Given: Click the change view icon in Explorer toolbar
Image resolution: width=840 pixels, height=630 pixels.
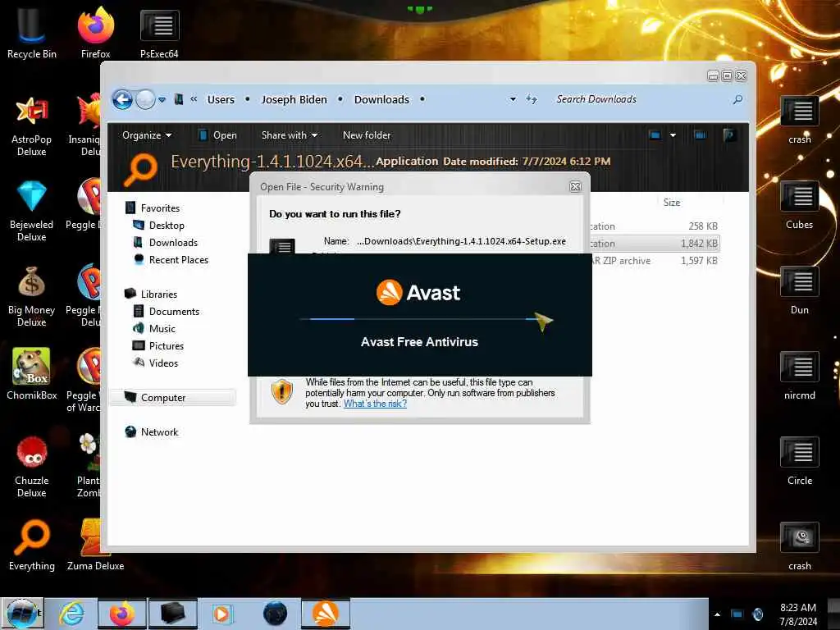Looking at the screenshot, I should [x=655, y=135].
